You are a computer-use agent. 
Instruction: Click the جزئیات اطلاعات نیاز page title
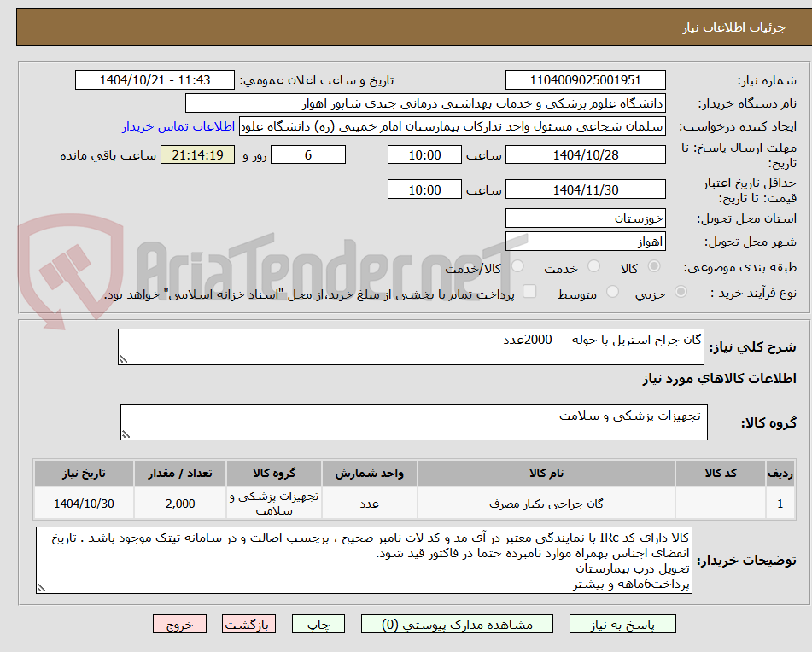pyautogui.click(x=733, y=27)
